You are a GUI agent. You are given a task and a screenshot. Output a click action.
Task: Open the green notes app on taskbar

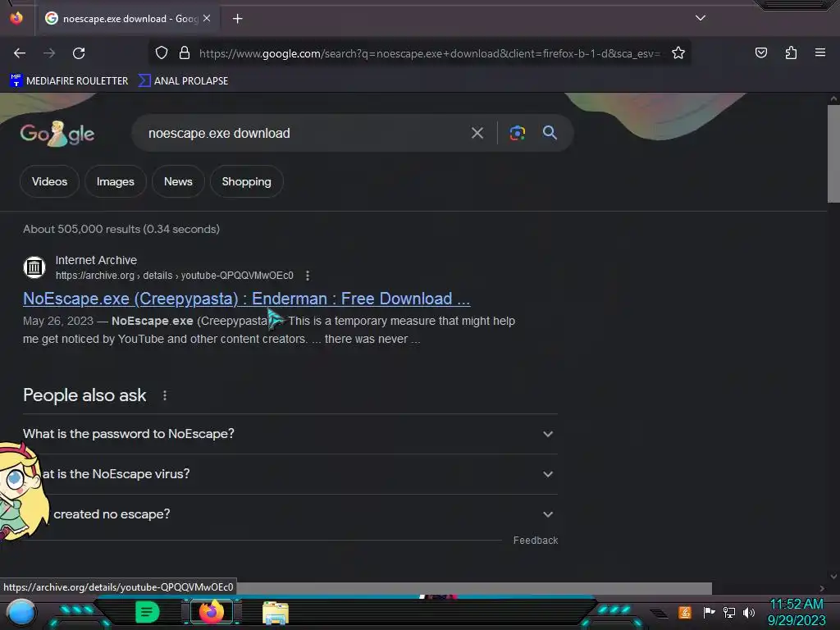[147, 612]
